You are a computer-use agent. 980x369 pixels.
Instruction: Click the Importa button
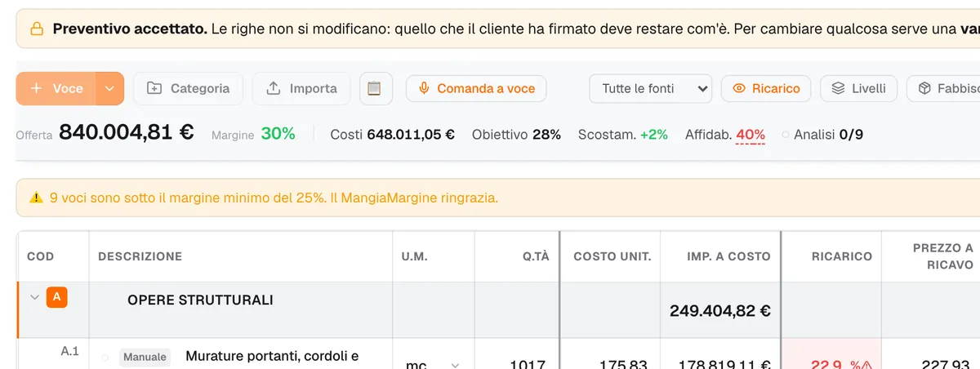pos(301,88)
